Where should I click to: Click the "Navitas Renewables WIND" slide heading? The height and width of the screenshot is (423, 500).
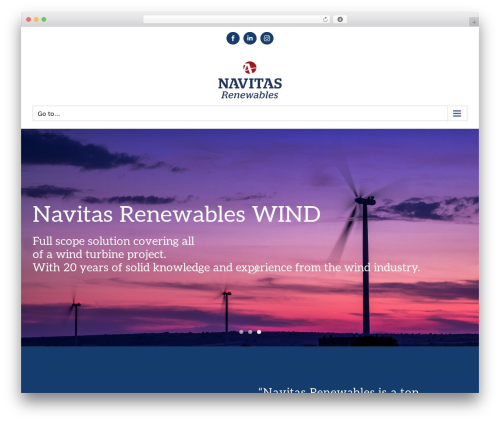pyautogui.click(x=176, y=214)
